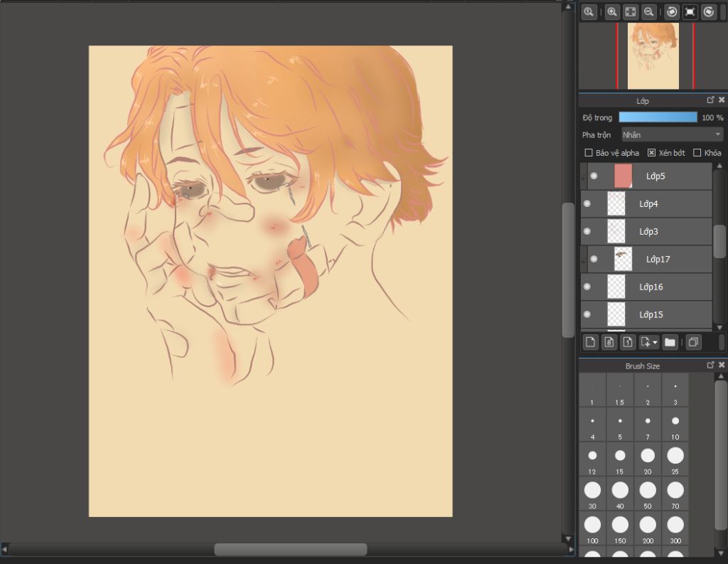Add a new color layer
The width and height of the screenshot is (728, 564).
[590, 342]
